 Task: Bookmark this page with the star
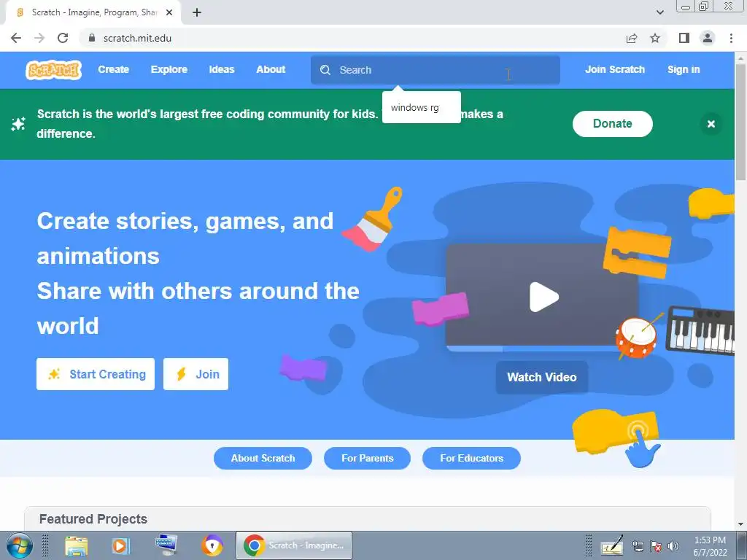tap(655, 38)
